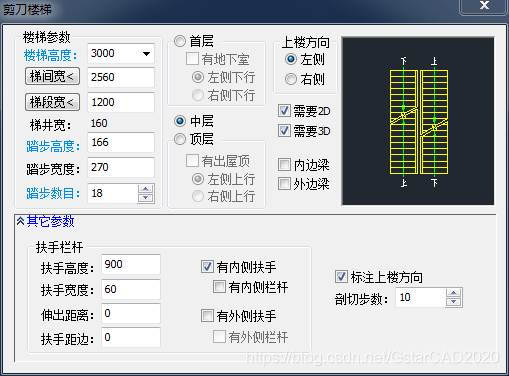Select the 右侧下行 radio option

click(x=198, y=95)
